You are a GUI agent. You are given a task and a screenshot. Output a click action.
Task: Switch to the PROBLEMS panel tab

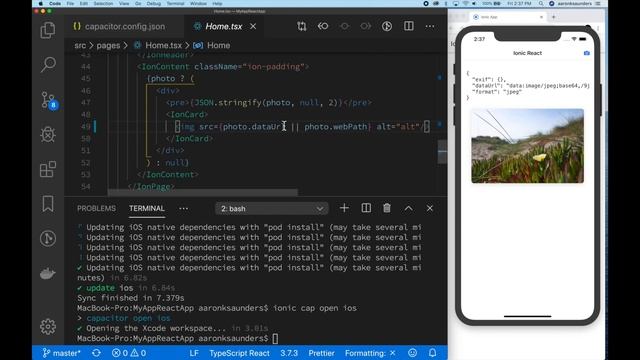pos(96,209)
